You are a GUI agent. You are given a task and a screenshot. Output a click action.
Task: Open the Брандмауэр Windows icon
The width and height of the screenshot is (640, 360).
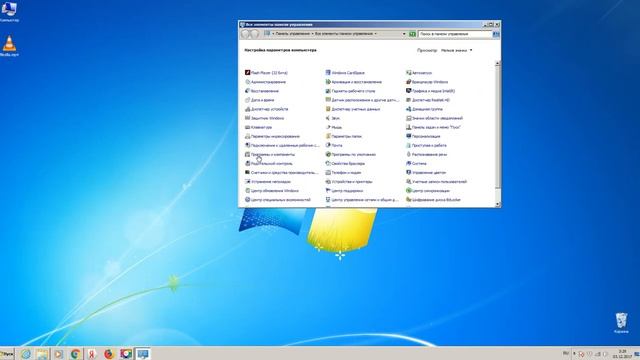pyautogui.click(x=409, y=82)
